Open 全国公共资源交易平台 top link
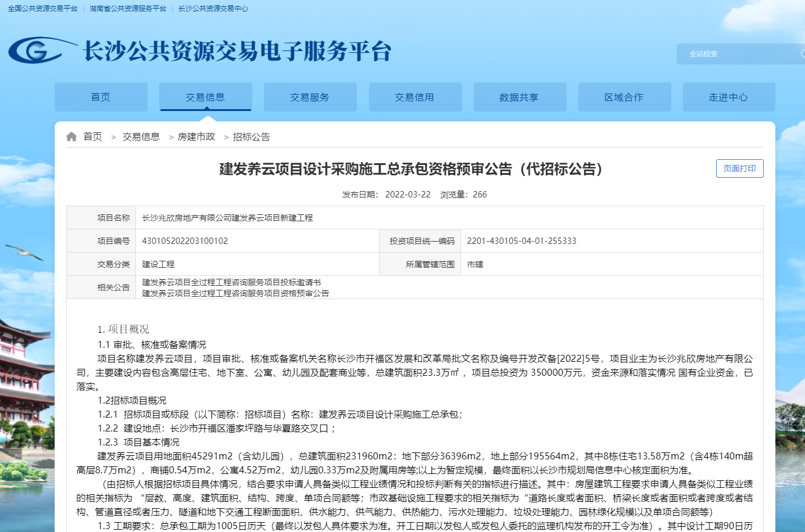 tap(42, 9)
